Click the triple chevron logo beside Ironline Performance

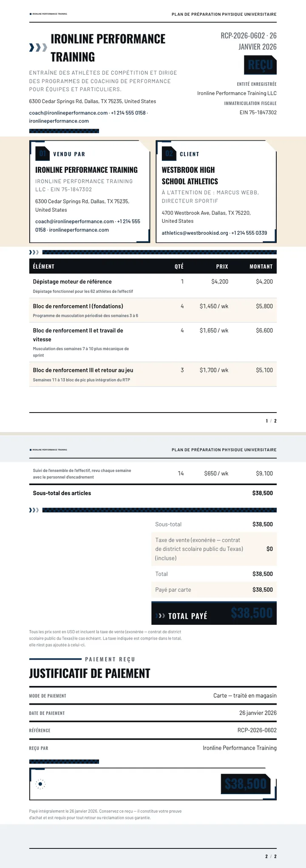38,48
